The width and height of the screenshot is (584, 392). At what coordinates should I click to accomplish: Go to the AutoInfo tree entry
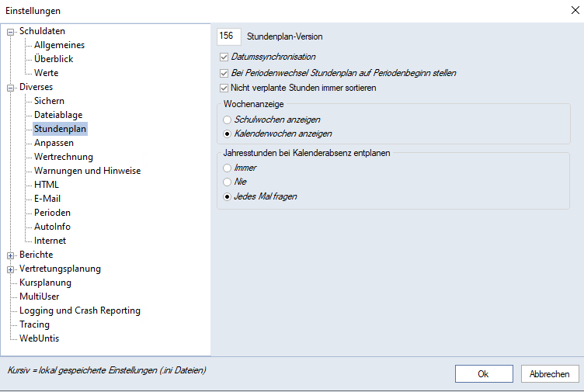coord(52,227)
